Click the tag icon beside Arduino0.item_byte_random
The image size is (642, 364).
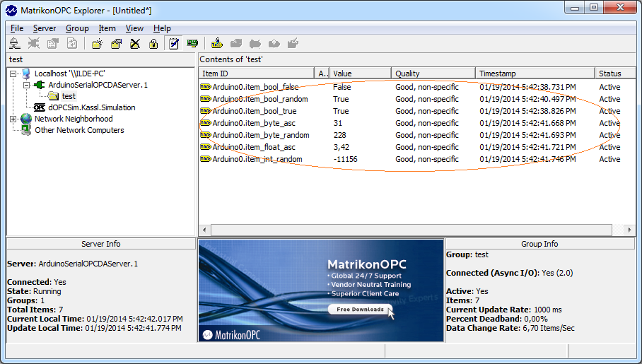[206, 135]
